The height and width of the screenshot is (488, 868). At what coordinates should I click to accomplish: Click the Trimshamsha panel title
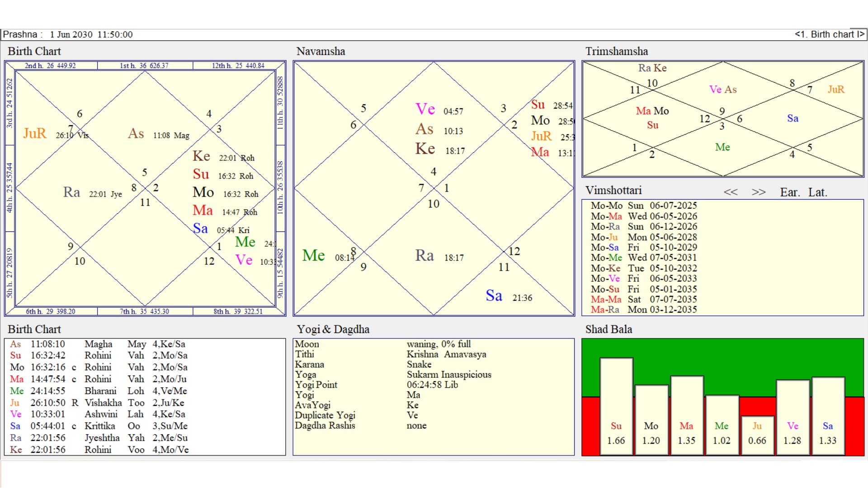(617, 52)
